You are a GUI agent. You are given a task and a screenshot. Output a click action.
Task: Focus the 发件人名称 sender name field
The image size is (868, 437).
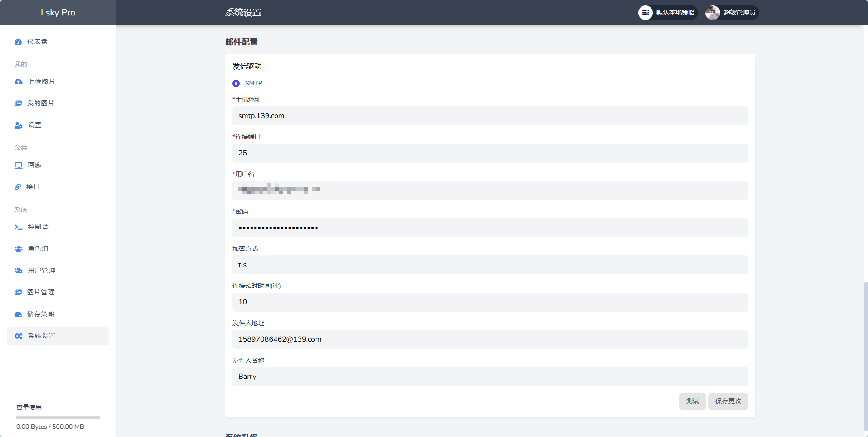pyautogui.click(x=490, y=377)
